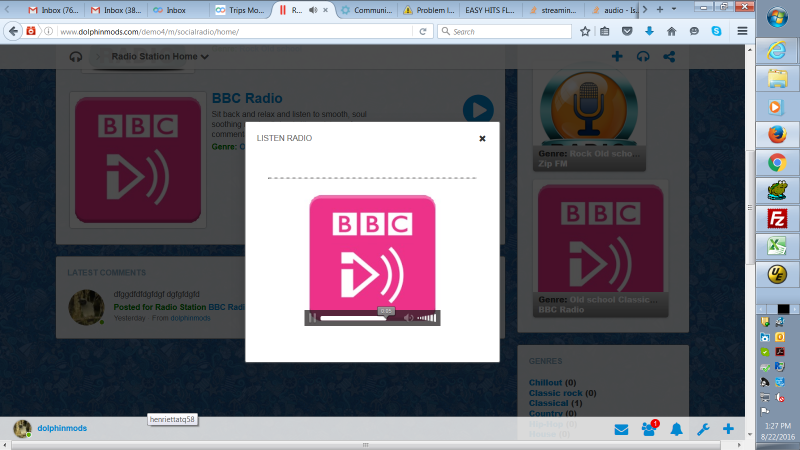Image resolution: width=800 pixels, height=450 pixels.
Task: Click the page vertical scrollbar
Action: 749,208
